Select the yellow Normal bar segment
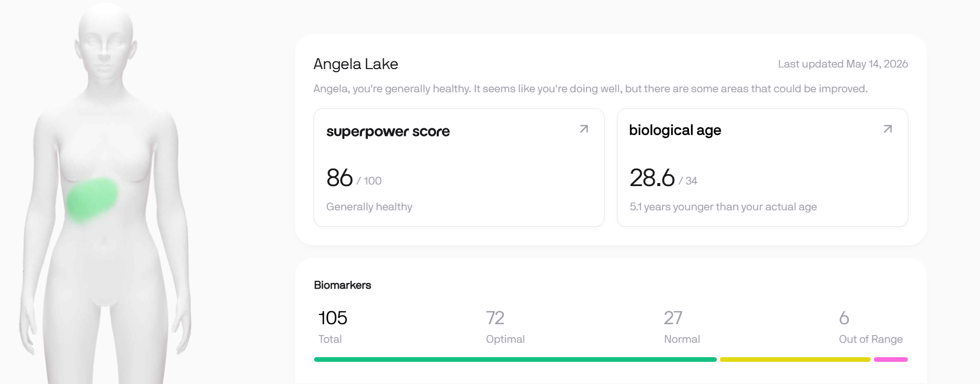Screen dimensions: 980x384 (795, 359)
